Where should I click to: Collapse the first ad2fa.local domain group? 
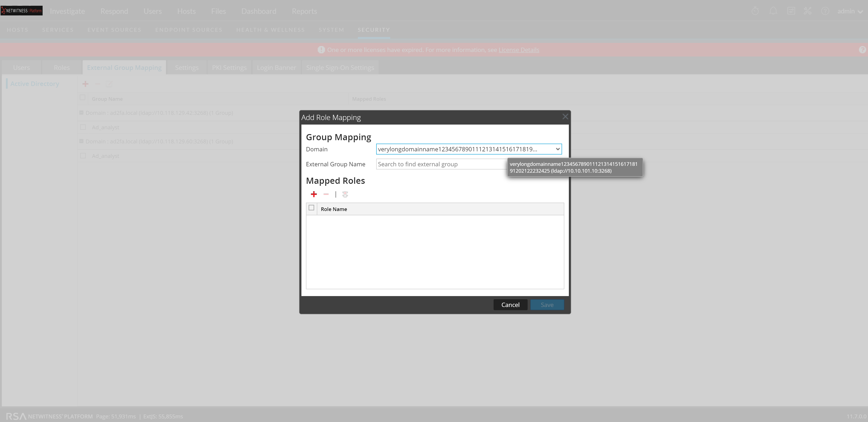81,113
